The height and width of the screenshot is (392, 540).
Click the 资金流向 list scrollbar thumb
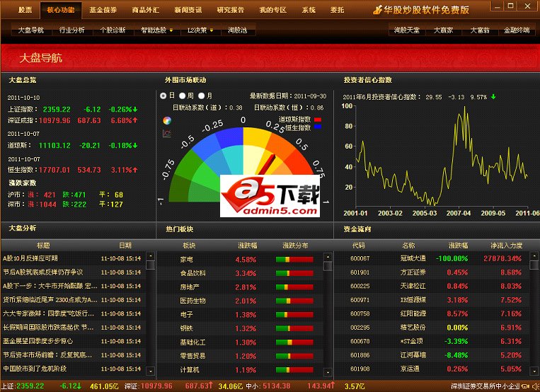click(x=534, y=265)
